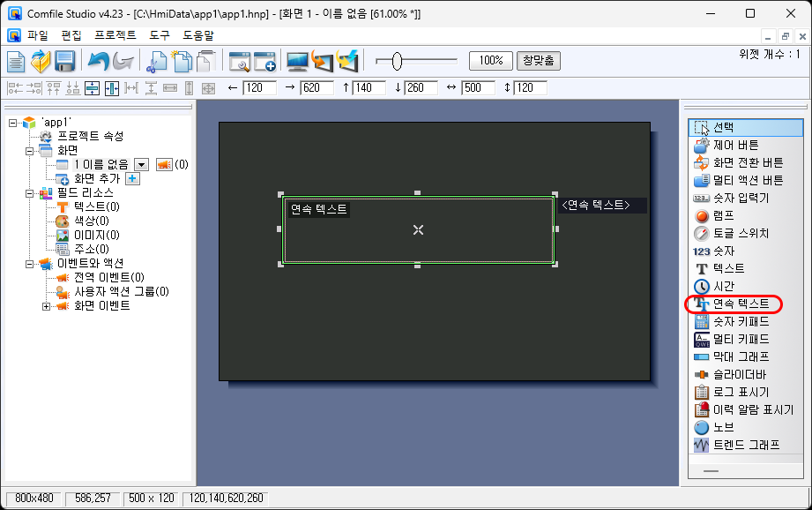Click the monitor simulator icon in toolbar
Screen dimensions: 812x510
point(298,61)
